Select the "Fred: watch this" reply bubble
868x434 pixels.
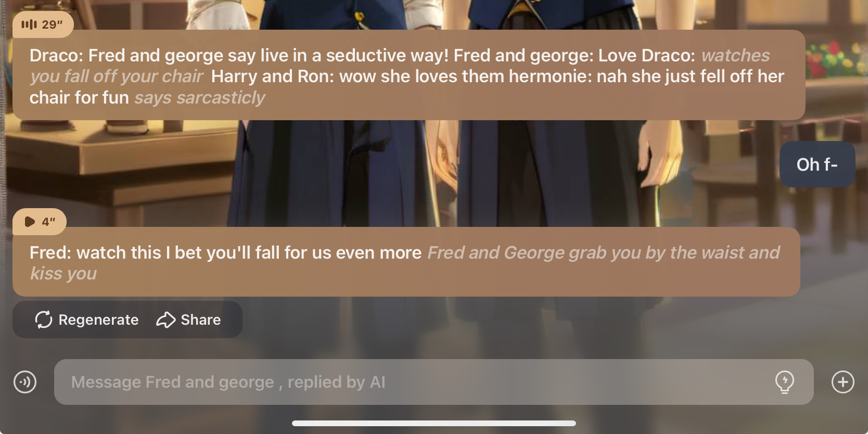(406, 262)
